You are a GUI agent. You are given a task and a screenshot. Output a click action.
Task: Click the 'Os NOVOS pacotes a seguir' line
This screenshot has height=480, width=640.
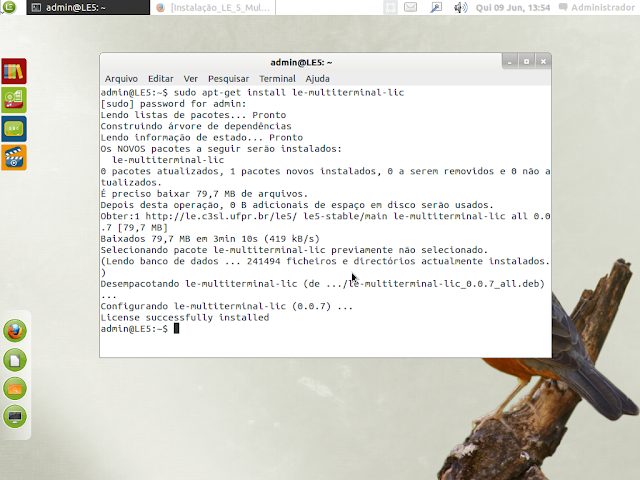(x=221, y=149)
